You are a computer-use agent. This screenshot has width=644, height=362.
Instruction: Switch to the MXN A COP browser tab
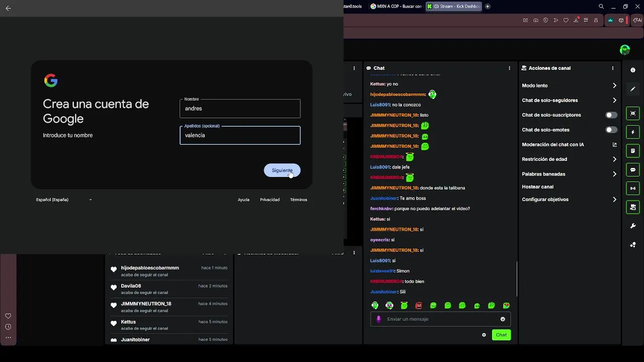point(396,7)
